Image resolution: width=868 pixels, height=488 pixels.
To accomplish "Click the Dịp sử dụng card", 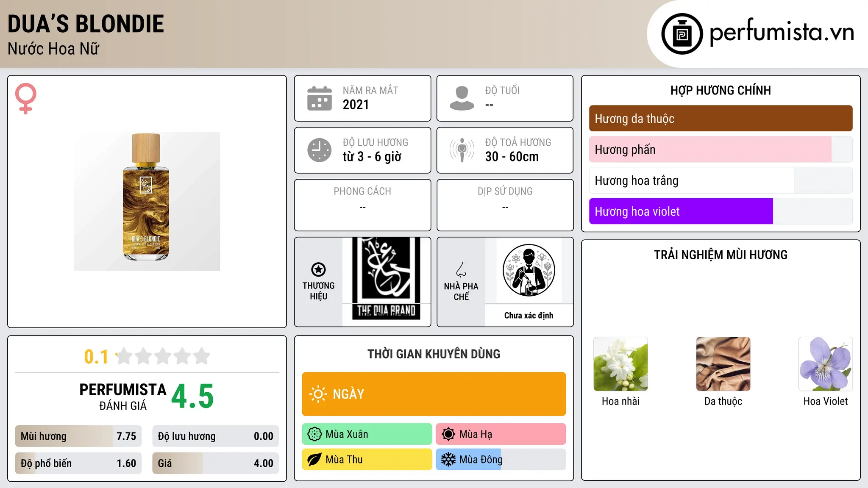I will (x=505, y=205).
